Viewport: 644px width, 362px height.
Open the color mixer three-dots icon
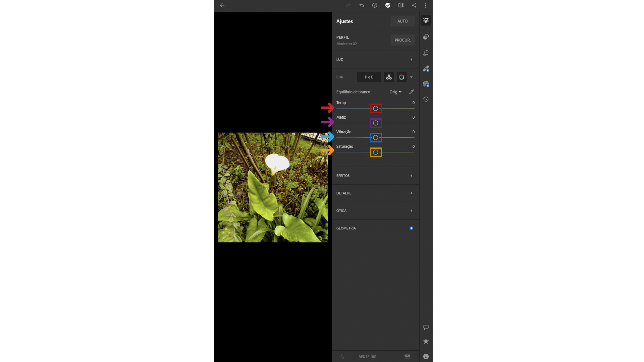[x=389, y=77]
